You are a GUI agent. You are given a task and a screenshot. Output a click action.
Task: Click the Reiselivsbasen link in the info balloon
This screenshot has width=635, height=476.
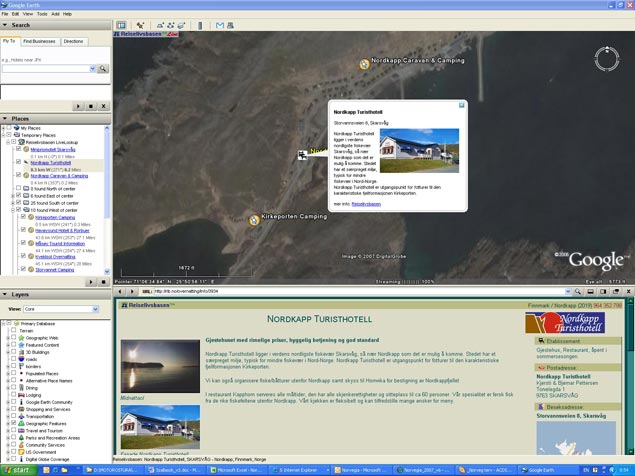tap(366, 204)
